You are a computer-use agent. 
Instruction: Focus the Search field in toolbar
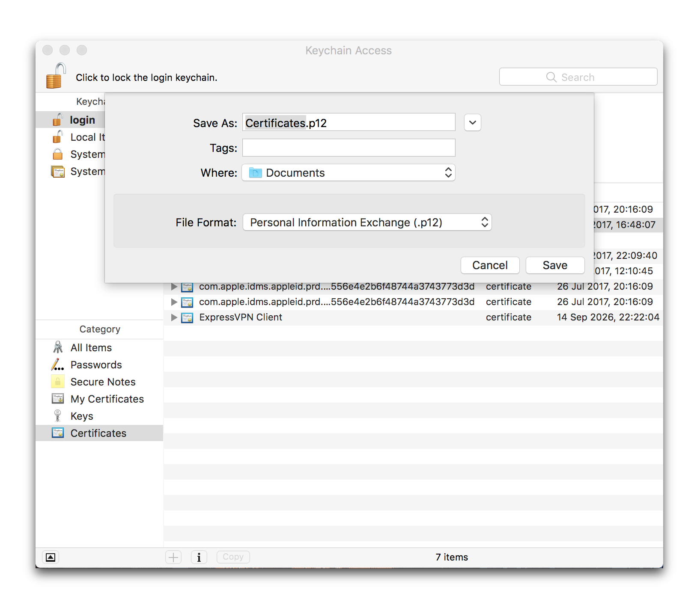pyautogui.click(x=578, y=77)
